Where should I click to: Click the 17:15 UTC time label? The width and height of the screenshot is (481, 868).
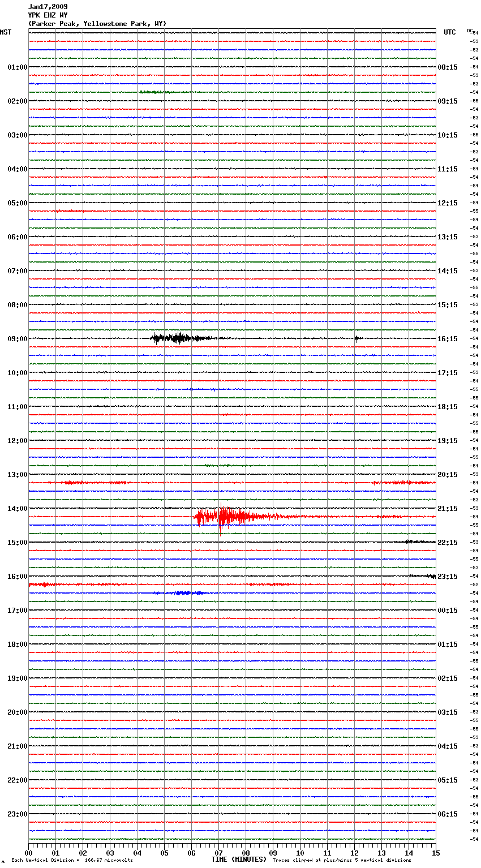448,373
